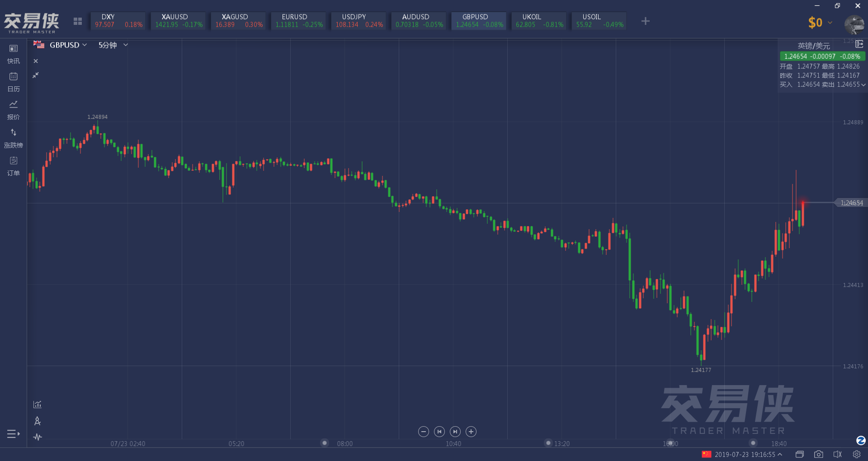This screenshot has height=461, width=868.
Task: Toggle the quote panel list icon
Action: [859, 44]
